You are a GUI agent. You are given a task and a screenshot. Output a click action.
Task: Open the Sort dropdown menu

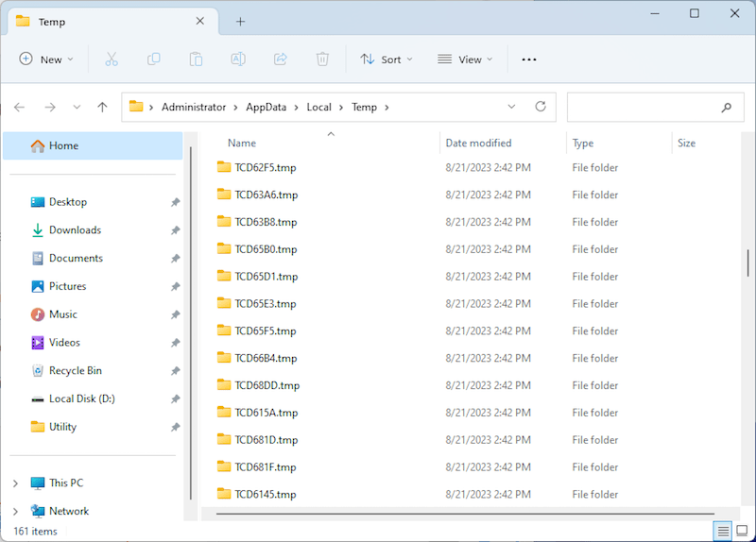click(387, 59)
